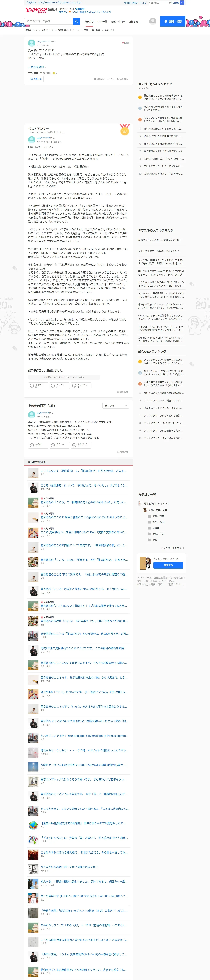
Task: Click the best answerer ada******** avatar
Action: pos(32,140)
